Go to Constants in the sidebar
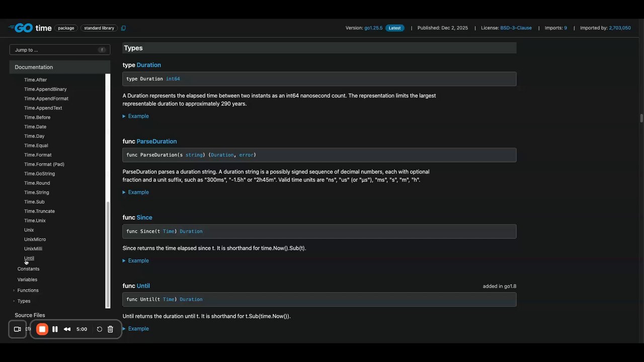The image size is (644, 362). click(28, 269)
